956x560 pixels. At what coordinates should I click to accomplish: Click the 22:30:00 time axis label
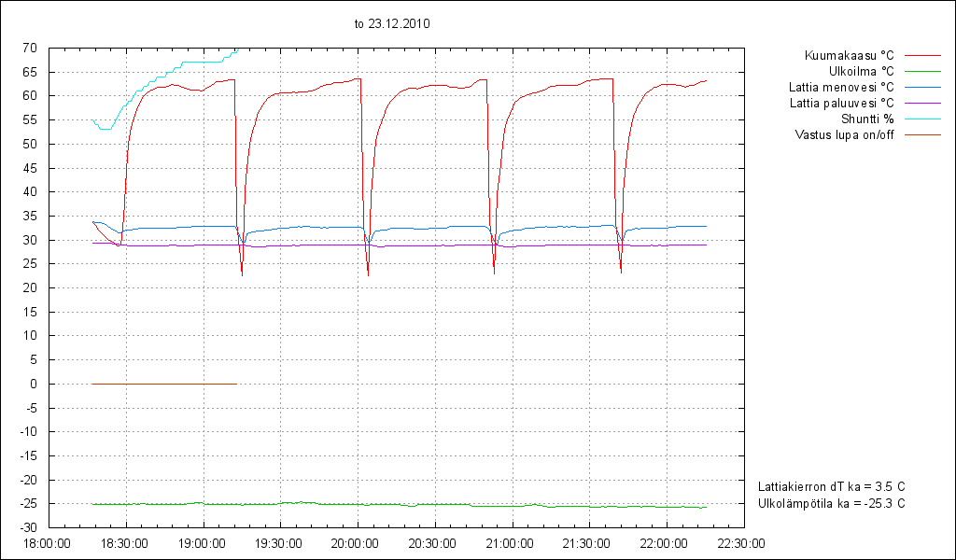click(742, 543)
